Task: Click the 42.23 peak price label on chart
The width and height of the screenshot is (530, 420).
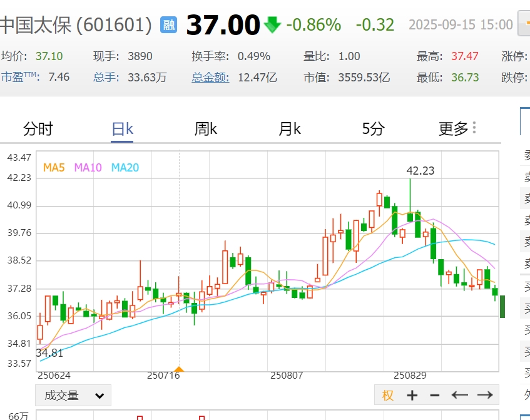Action: (x=420, y=171)
